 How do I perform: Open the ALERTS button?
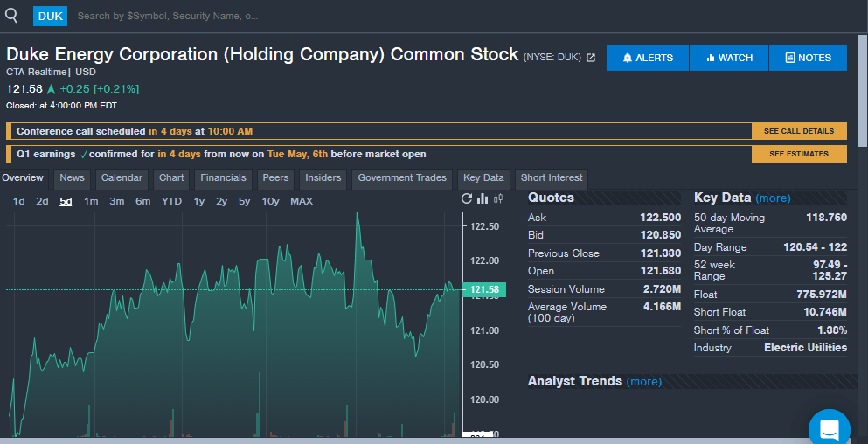pyautogui.click(x=648, y=58)
